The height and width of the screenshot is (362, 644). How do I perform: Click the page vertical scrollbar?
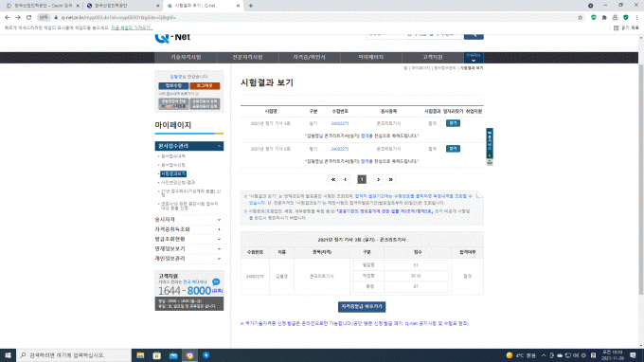point(641,179)
